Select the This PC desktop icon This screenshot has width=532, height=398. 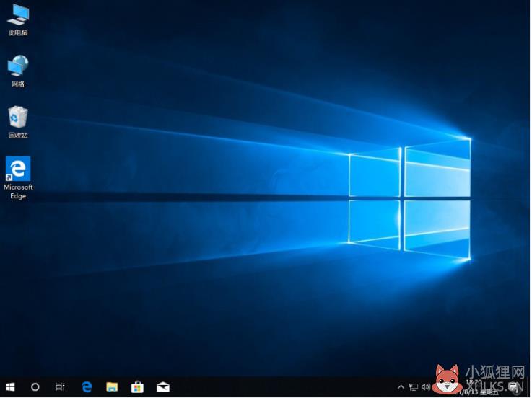pos(18,20)
